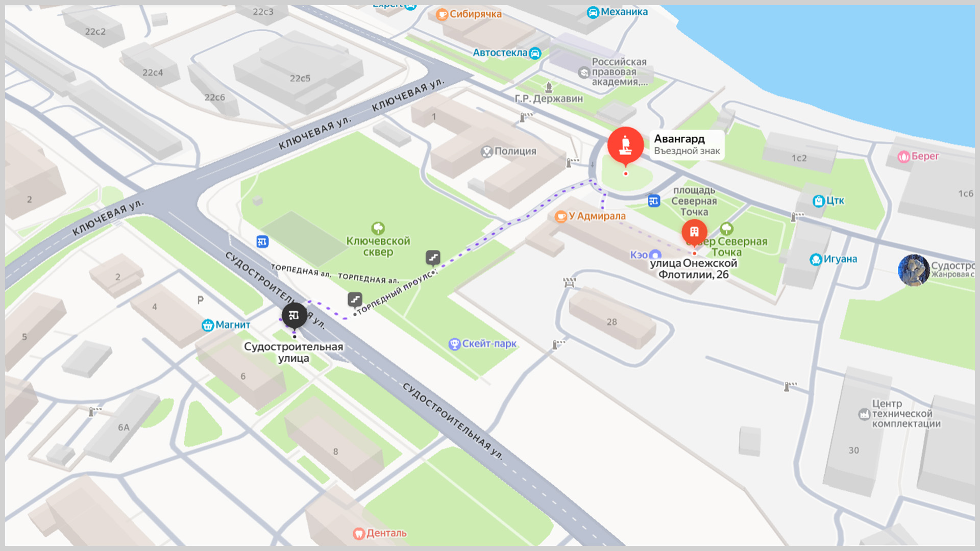Screen dimensions: 980x551
Task: Click the red Авангард monument pin
Action: click(625, 146)
